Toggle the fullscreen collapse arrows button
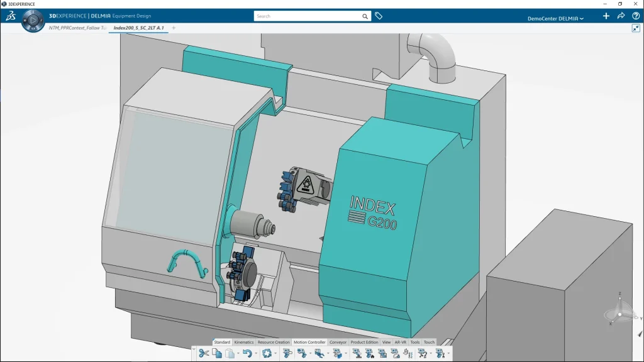The width and height of the screenshot is (644, 362). click(x=636, y=28)
